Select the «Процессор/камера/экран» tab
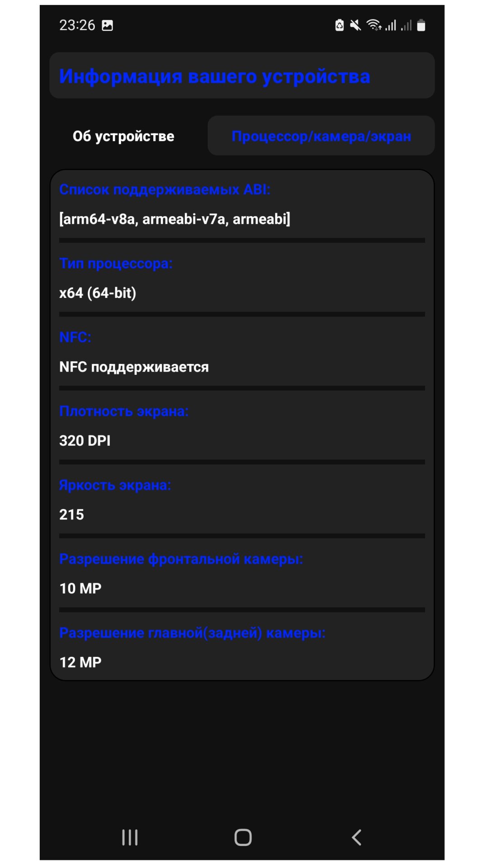Viewport: 488px width, 868px height. pos(321,136)
